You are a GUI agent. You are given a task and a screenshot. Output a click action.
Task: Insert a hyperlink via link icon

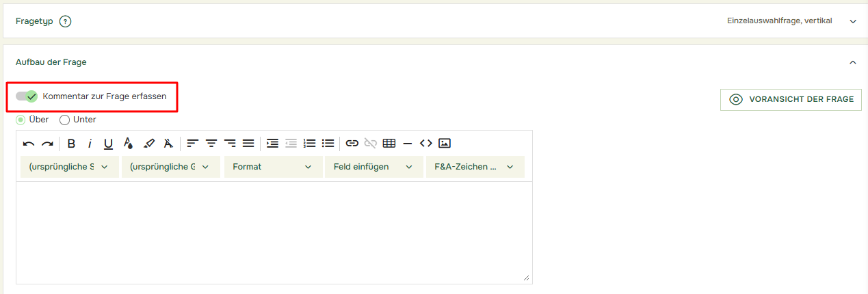pyautogui.click(x=352, y=144)
